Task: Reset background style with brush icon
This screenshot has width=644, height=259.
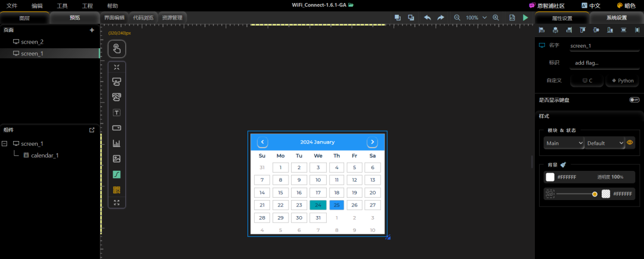Action: click(x=563, y=165)
